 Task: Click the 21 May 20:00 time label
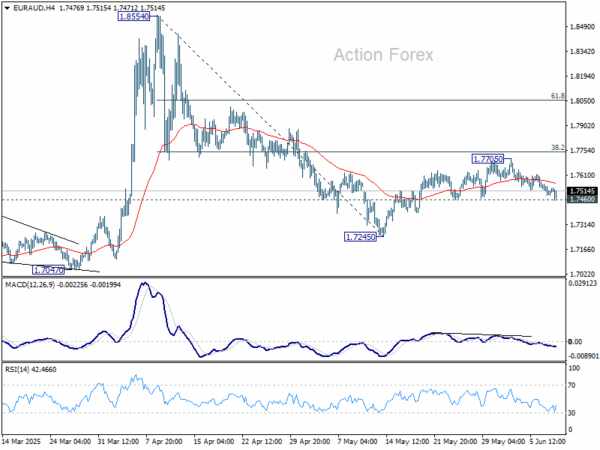[x=455, y=442]
